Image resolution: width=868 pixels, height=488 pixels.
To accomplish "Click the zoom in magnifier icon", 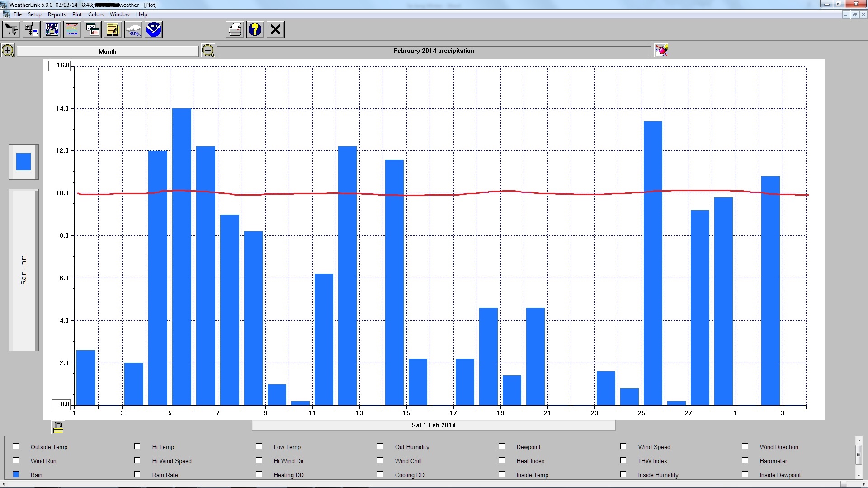I will coord(8,51).
